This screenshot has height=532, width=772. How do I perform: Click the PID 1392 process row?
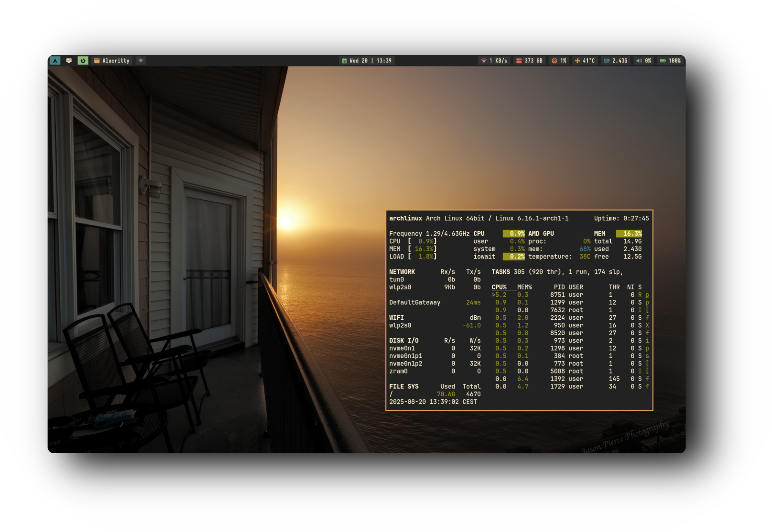point(557,379)
